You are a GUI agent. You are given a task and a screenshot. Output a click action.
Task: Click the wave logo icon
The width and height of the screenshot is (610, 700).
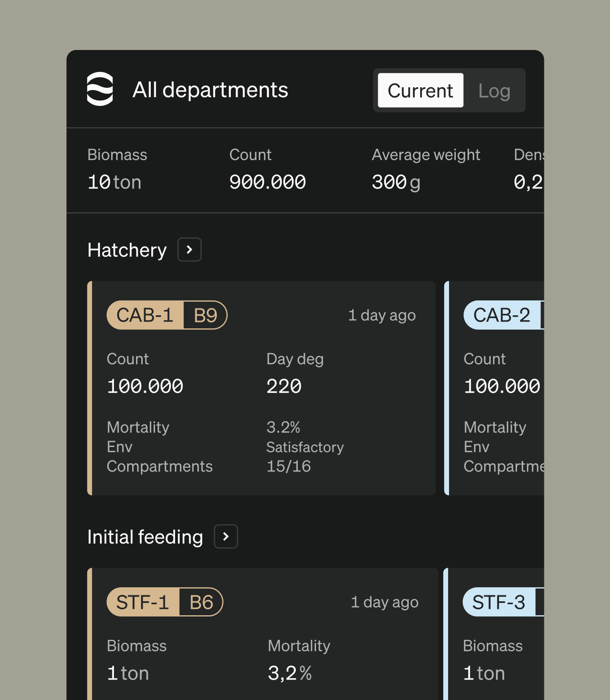pos(100,89)
